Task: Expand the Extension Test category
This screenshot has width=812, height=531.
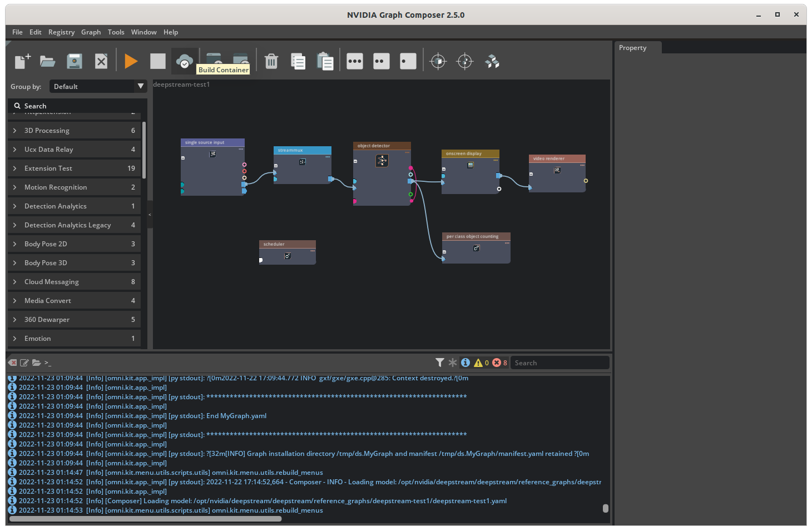Action: (74, 168)
